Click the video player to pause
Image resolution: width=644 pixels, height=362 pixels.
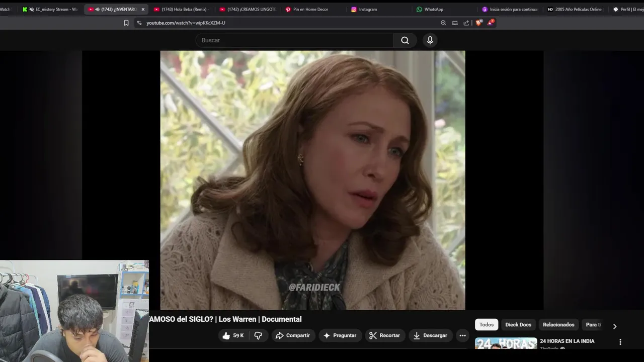coord(312,180)
